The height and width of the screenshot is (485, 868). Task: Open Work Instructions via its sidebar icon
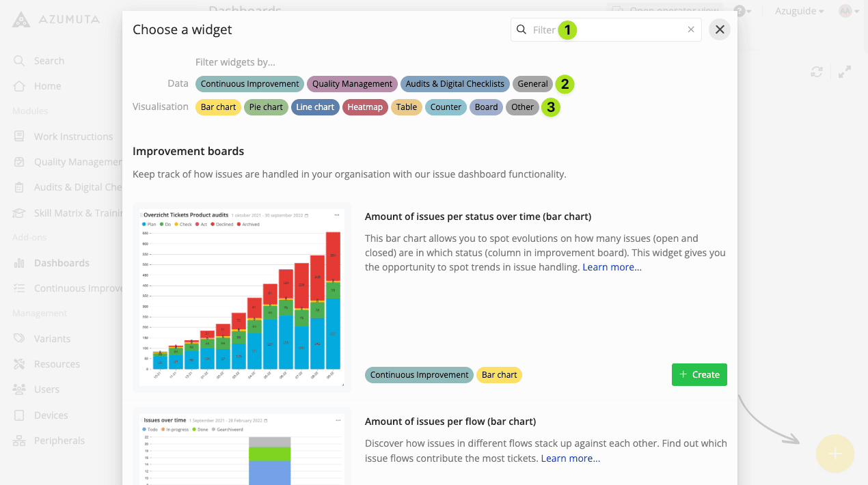coord(19,137)
